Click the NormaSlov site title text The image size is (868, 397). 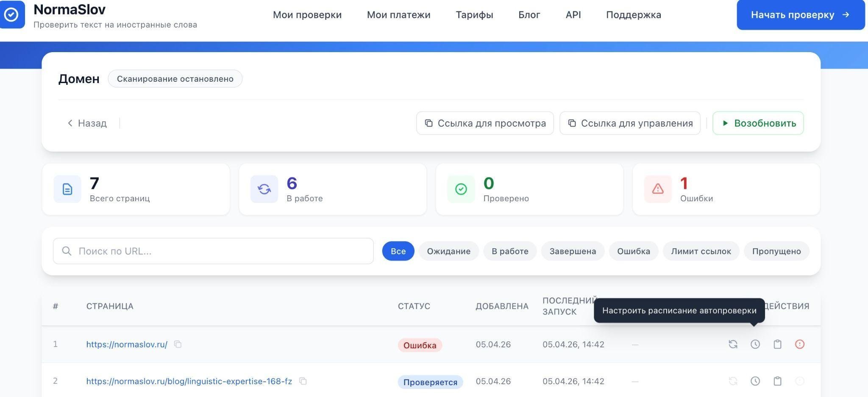point(70,9)
